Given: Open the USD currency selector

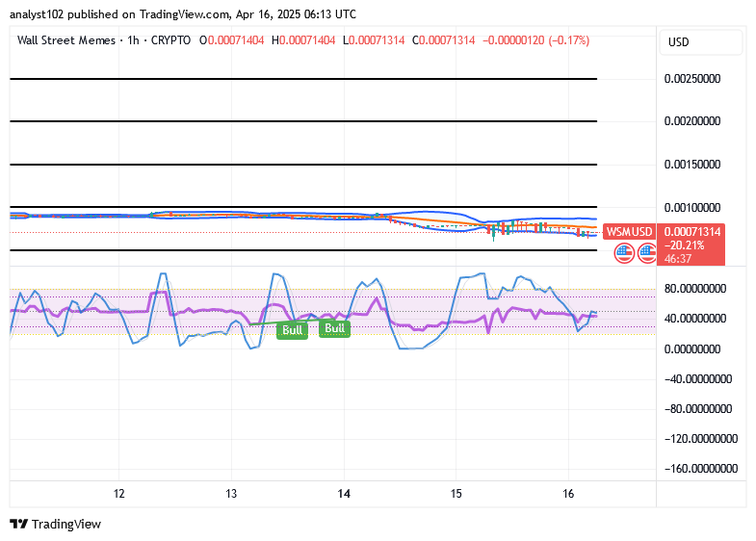Looking at the screenshot, I should [x=700, y=42].
